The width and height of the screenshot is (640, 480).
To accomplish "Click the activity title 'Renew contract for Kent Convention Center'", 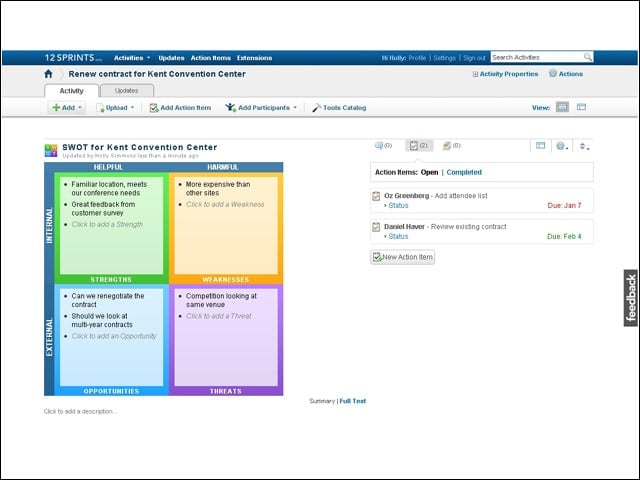I will [157, 74].
